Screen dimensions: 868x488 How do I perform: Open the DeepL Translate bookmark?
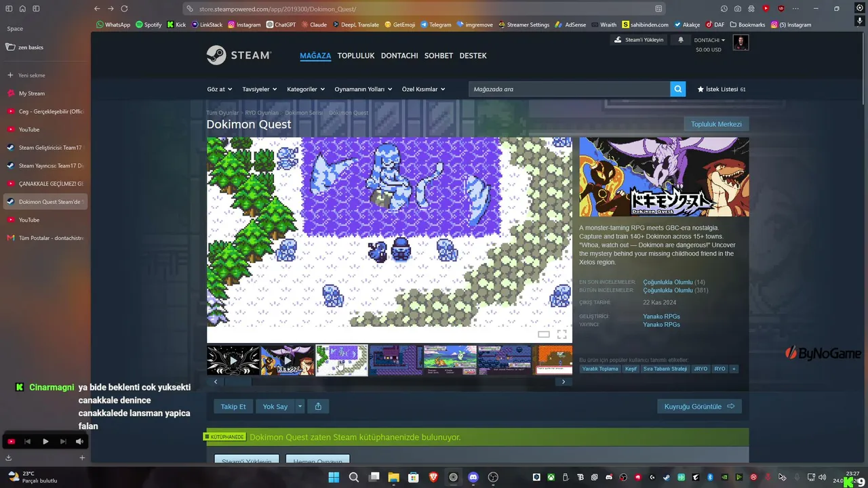(355, 24)
